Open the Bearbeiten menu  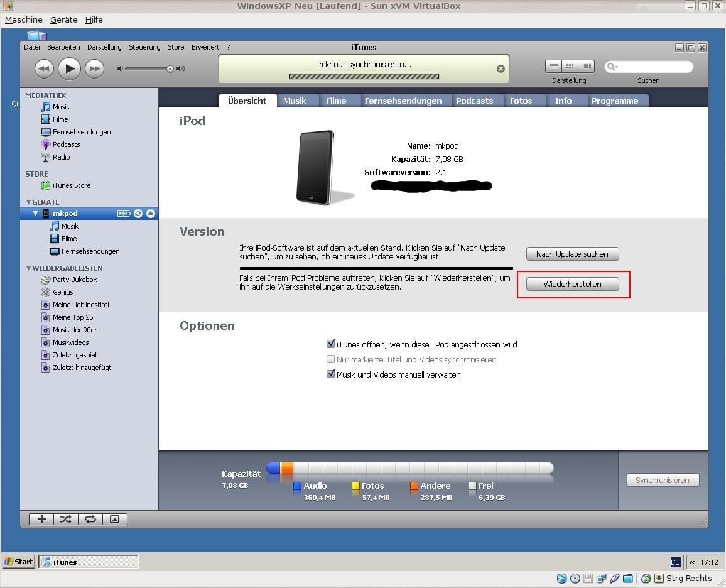pos(63,47)
